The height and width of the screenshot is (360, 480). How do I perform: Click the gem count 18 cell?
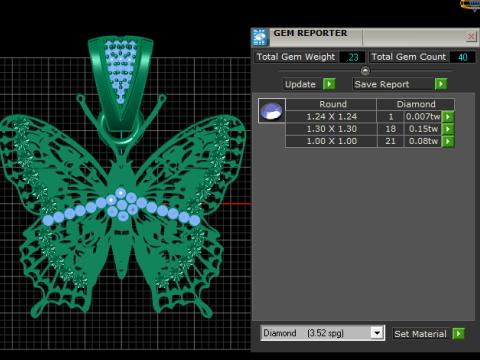pos(390,129)
